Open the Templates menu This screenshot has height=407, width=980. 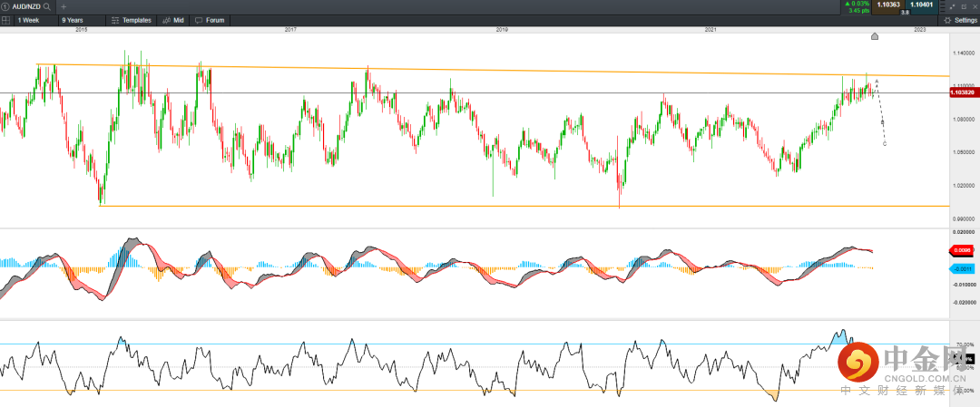tap(132, 19)
